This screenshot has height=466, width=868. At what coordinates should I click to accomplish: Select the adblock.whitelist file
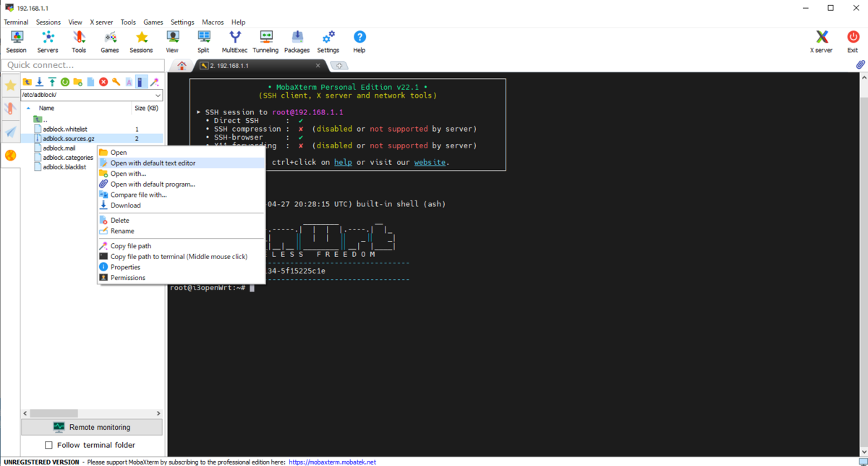pyautogui.click(x=65, y=129)
